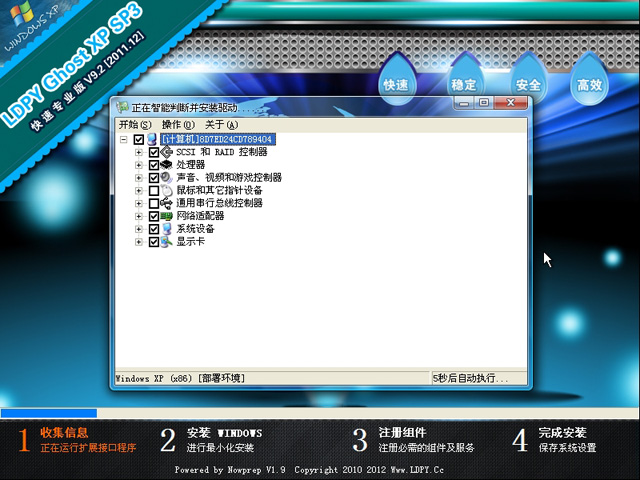Collapse the root 计算机 tree node
The height and width of the screenshot is (480, 640).
click(x=123, y=140)
